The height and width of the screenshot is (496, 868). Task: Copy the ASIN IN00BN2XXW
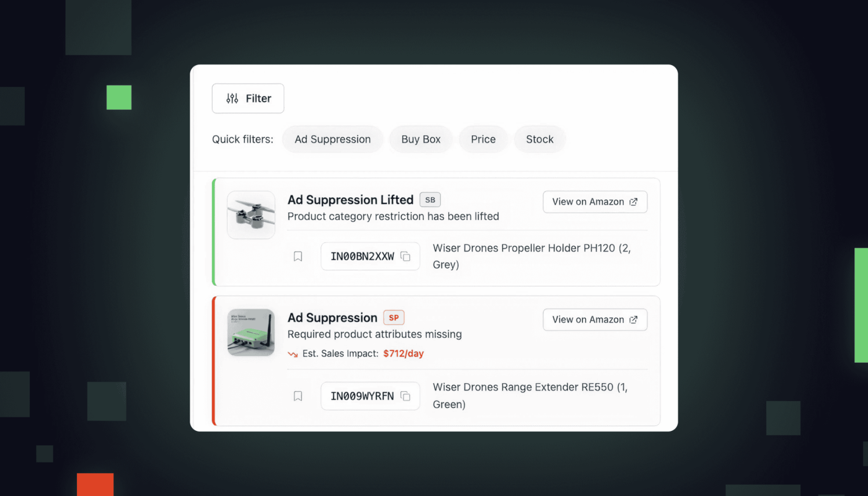pyautogui.click(x=405, y=257)
